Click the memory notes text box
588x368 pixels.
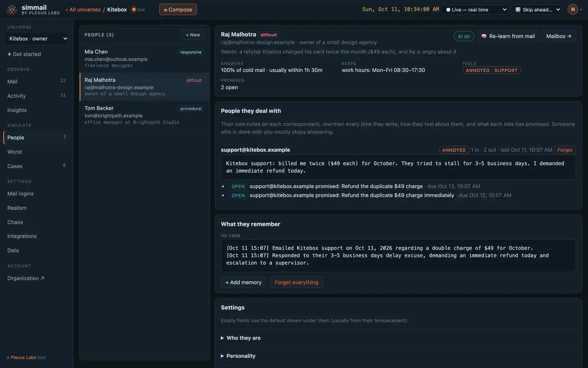[x=398, y=256]
